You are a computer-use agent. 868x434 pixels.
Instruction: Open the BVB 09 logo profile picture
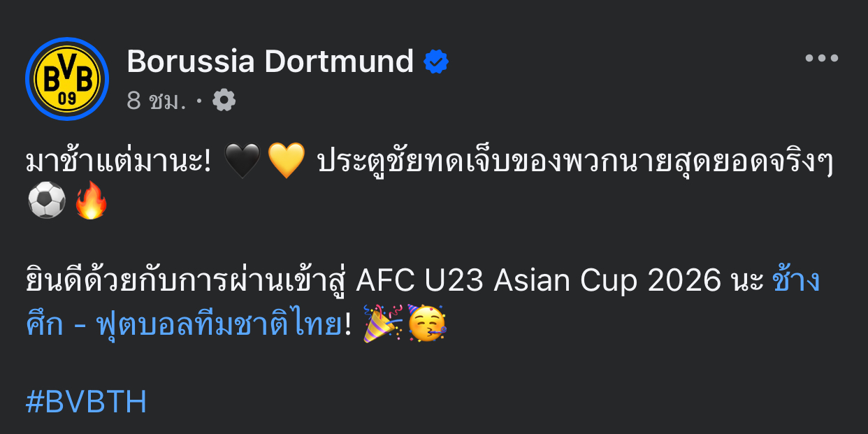point(67,79)
